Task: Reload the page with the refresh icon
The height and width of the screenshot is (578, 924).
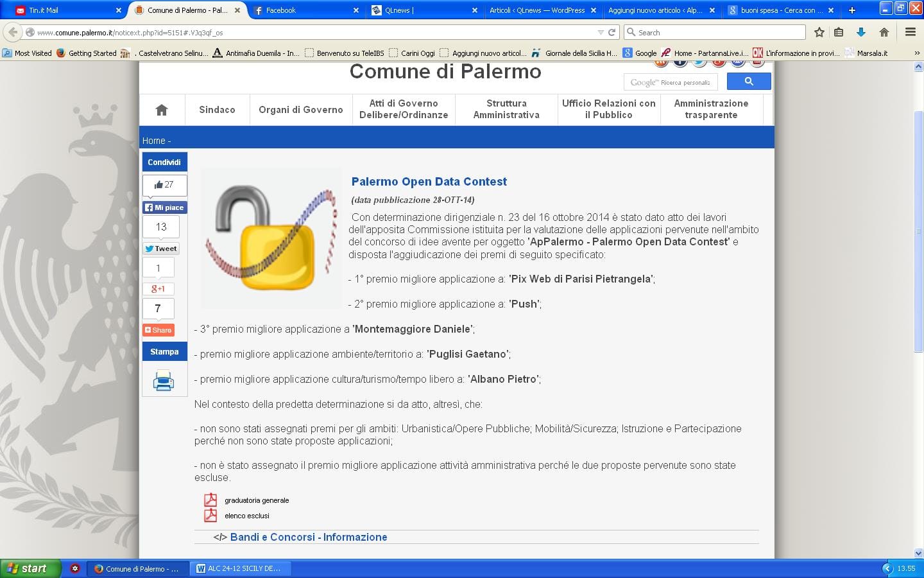Action: pos(612,32)
